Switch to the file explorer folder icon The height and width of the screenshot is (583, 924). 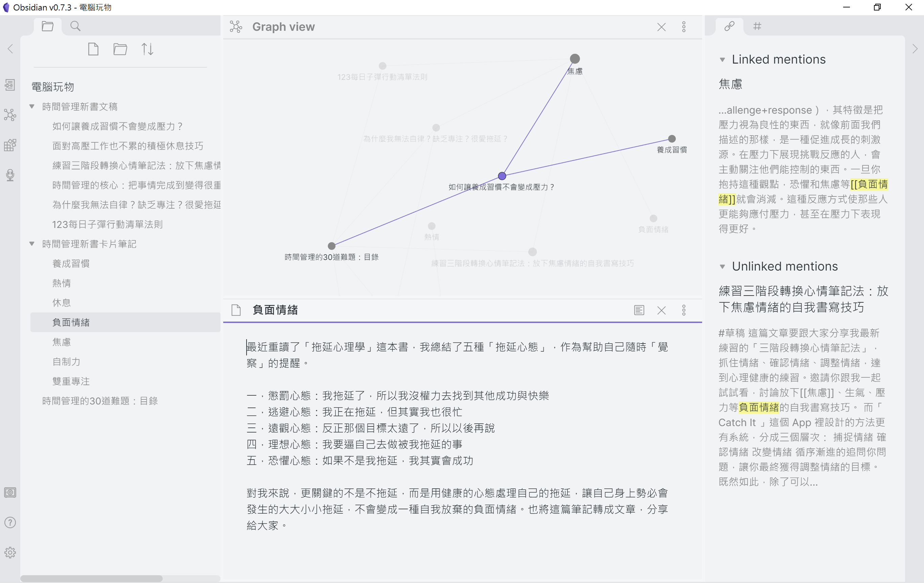tap(47, 26)
